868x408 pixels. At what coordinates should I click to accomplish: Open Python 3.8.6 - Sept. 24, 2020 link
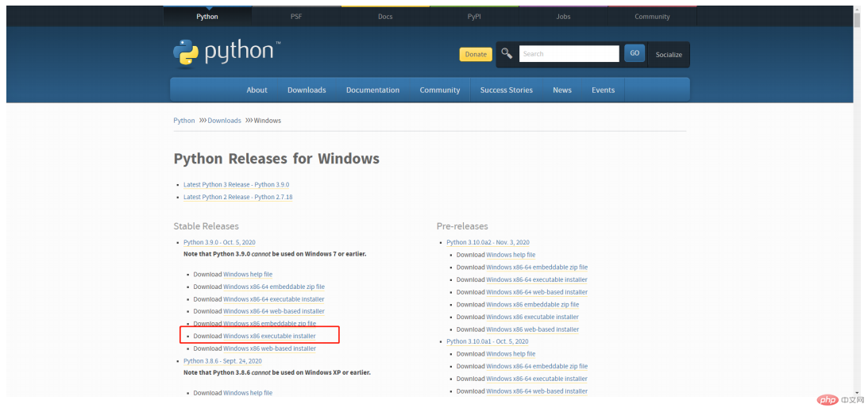tap(222, 361)
